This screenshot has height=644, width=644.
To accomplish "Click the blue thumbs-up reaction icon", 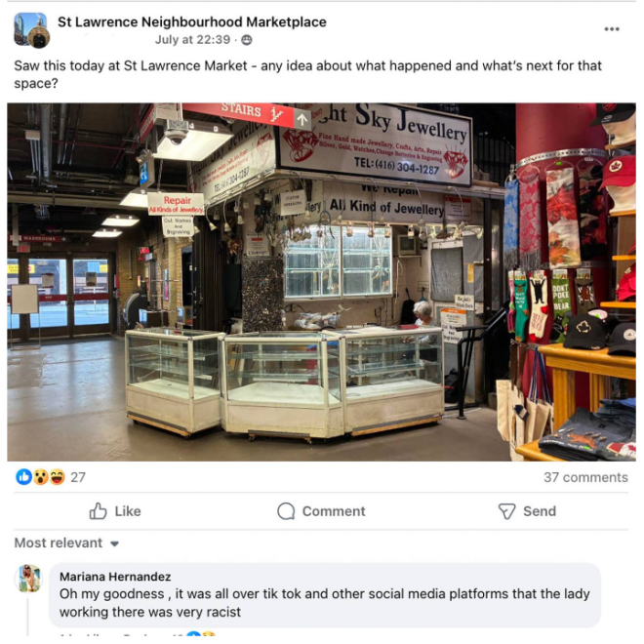I will (23, 477).
